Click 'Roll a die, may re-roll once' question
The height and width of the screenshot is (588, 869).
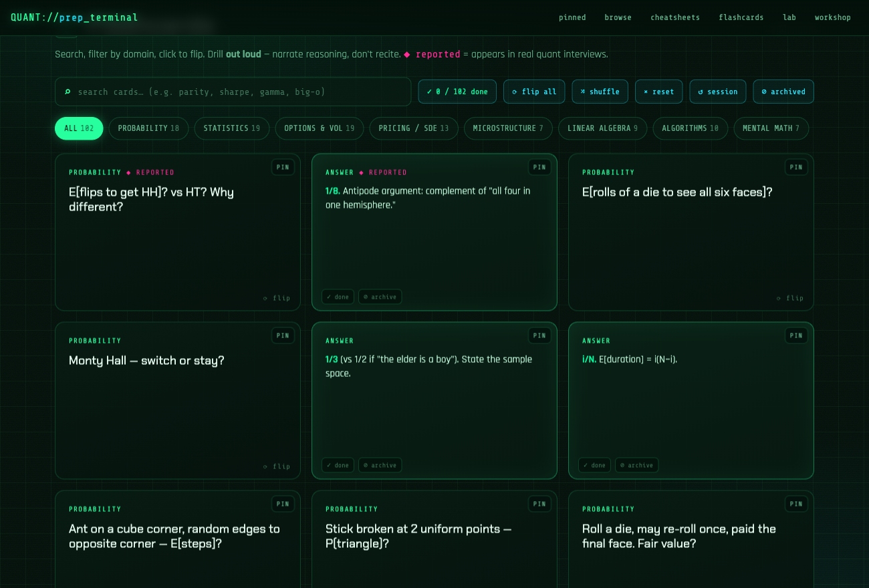click(x=679, y=536)
